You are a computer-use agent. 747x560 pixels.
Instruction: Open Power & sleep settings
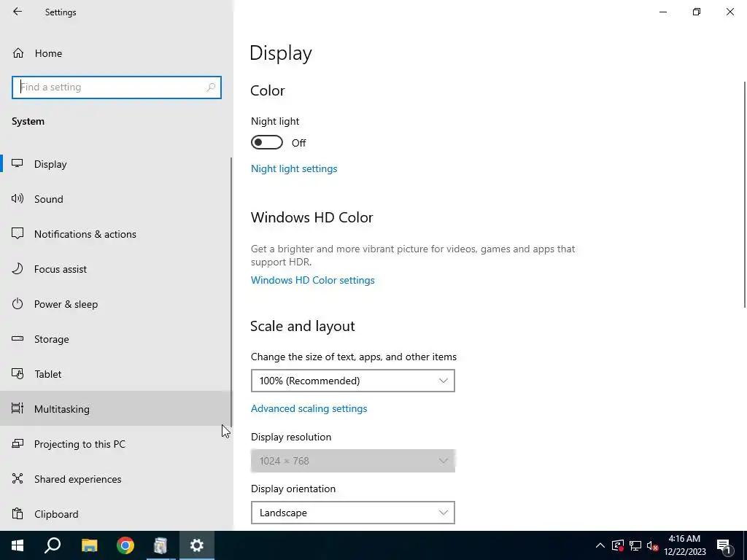point(116,304)
